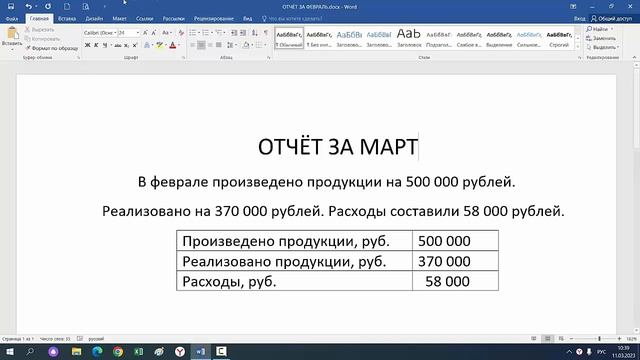Apply the Заголовок title style (large Aab)

(x=409, y=38)
